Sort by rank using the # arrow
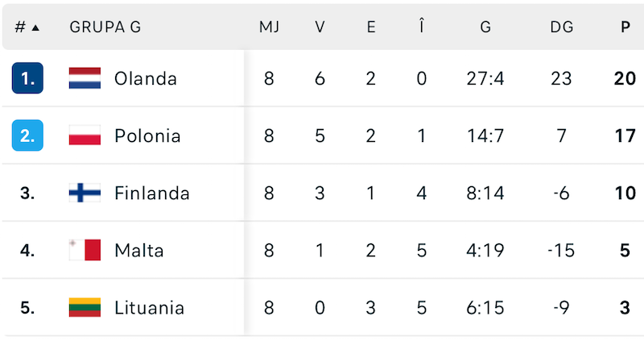Screen dimensions: 644x345 (27, 27)
